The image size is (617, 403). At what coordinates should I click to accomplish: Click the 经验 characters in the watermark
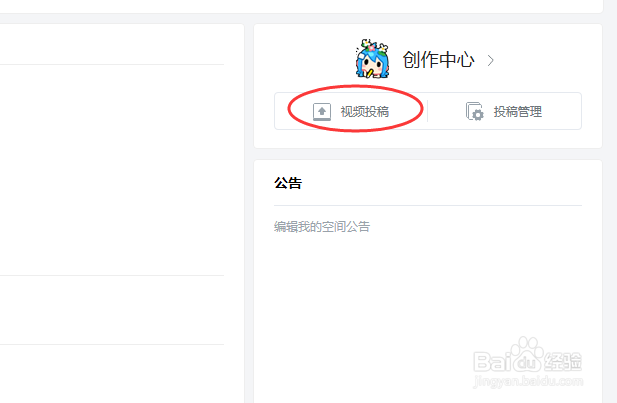click(x=563, y=361)
